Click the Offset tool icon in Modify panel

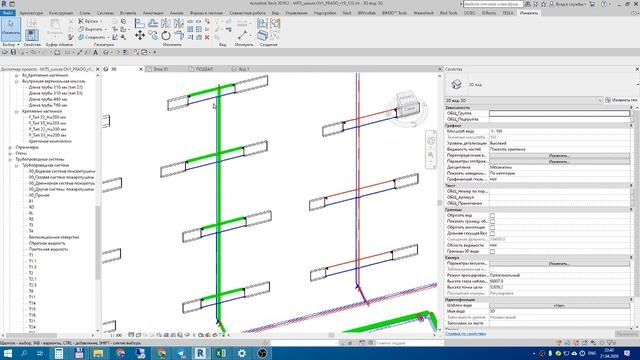(153, 24)
